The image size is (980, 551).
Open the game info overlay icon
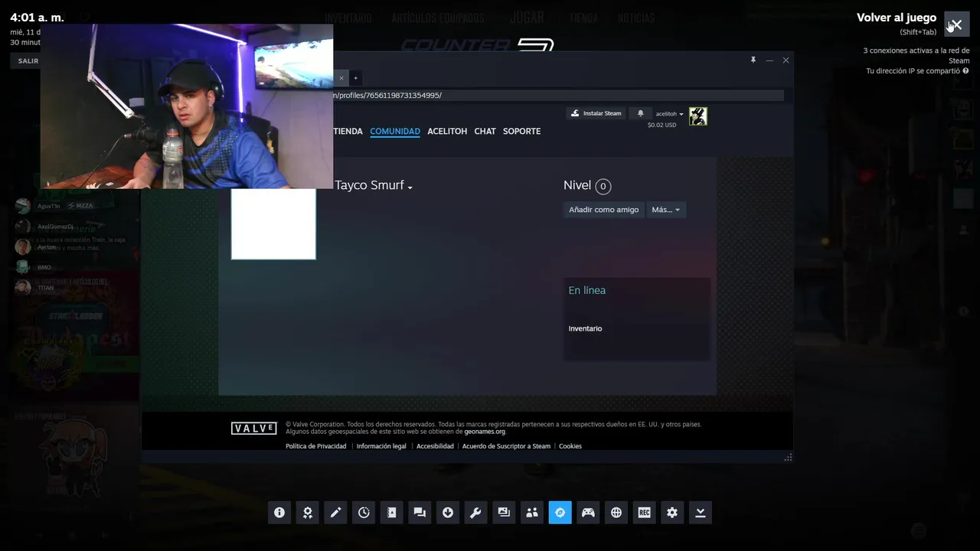click(279, 513)
